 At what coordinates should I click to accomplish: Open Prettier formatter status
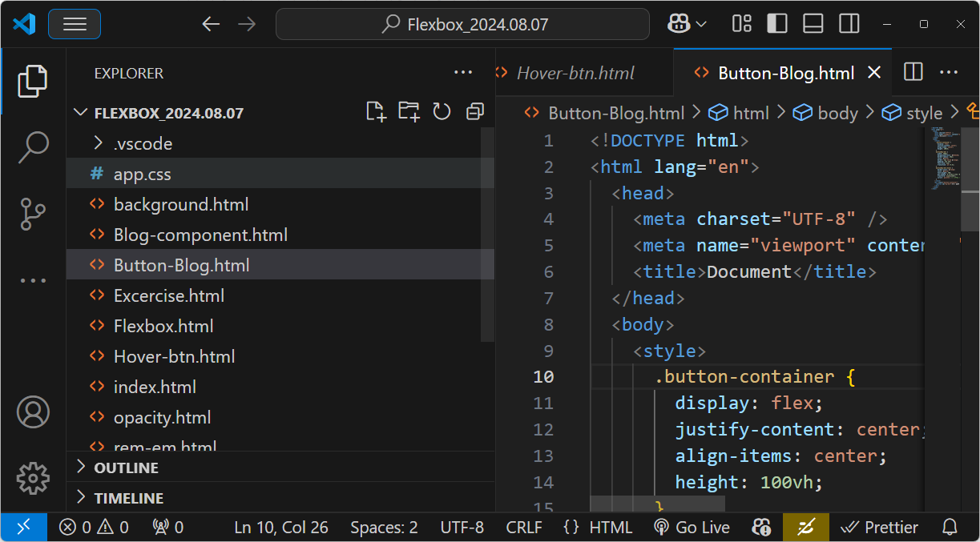coord(879,528)
